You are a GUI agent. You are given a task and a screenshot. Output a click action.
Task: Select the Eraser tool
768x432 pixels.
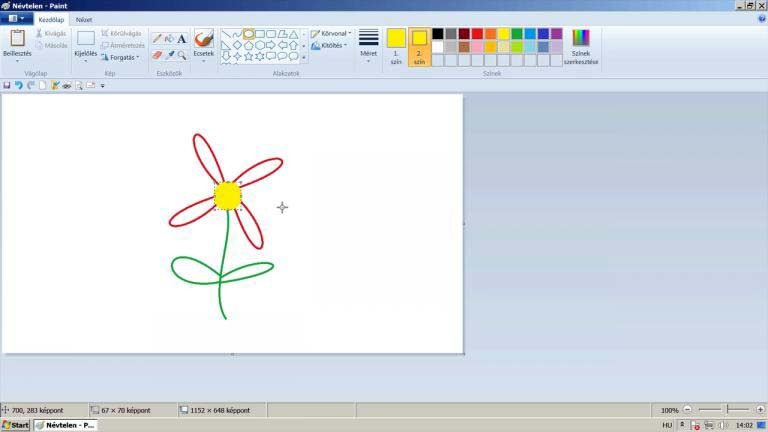coord(157,55)
